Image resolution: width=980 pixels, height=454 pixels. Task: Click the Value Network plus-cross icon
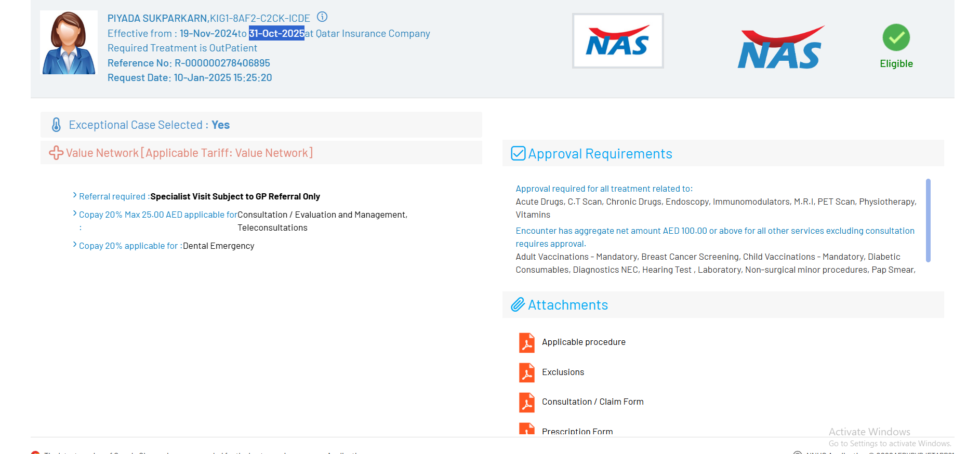[56, 153]
